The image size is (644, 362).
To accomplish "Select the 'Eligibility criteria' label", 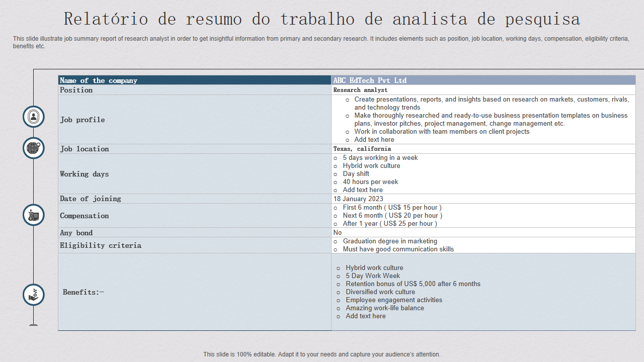I will tap(101, 245).
